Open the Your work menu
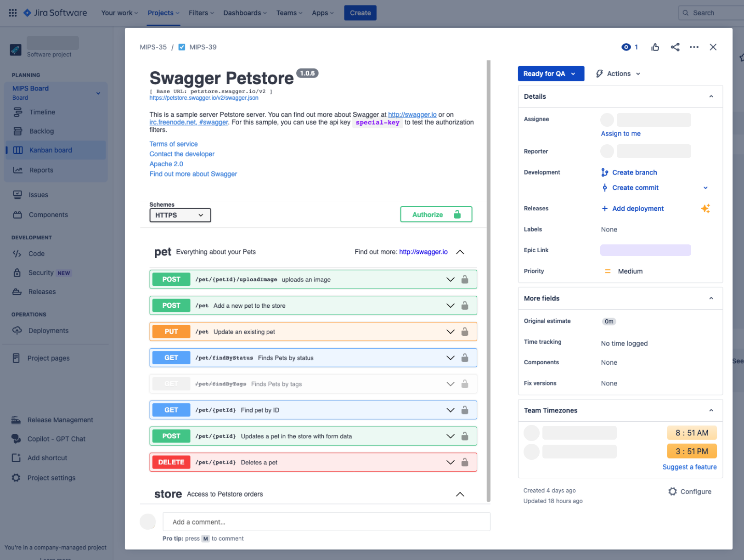This screenshot has height=560, width=744. (x=119, y=13)
